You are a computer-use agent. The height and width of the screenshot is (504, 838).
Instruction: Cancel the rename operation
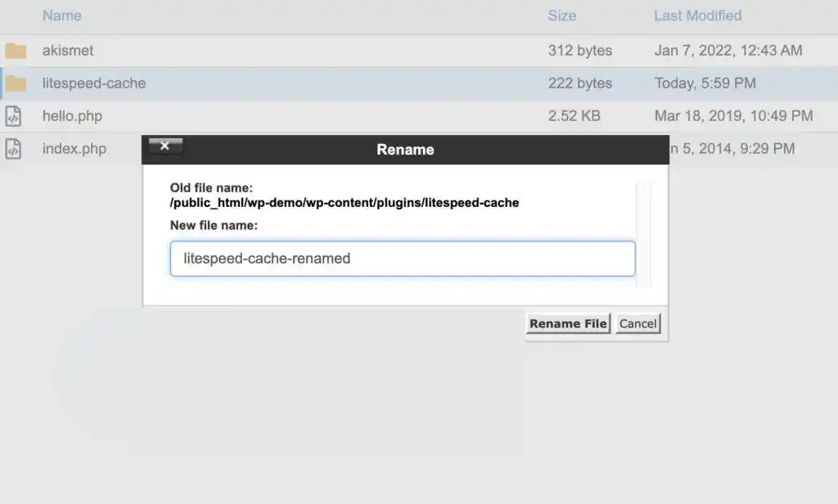[x=638, y=323]
